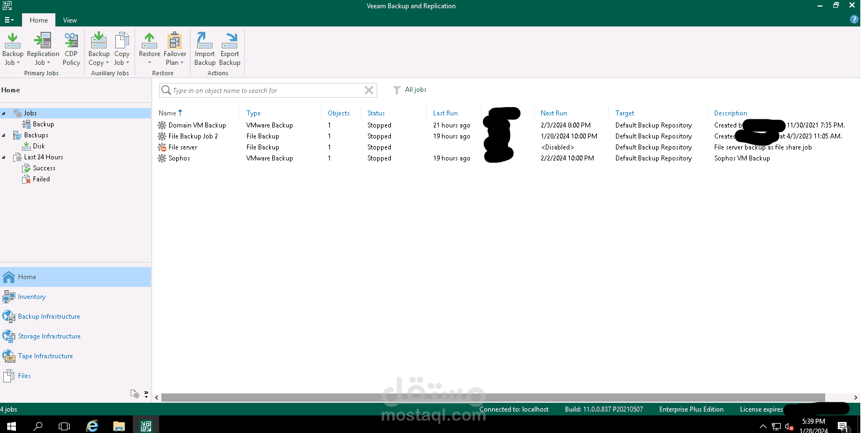Open the Backup Infrastructure pane
Screen dimensions: 868x433
75,317
